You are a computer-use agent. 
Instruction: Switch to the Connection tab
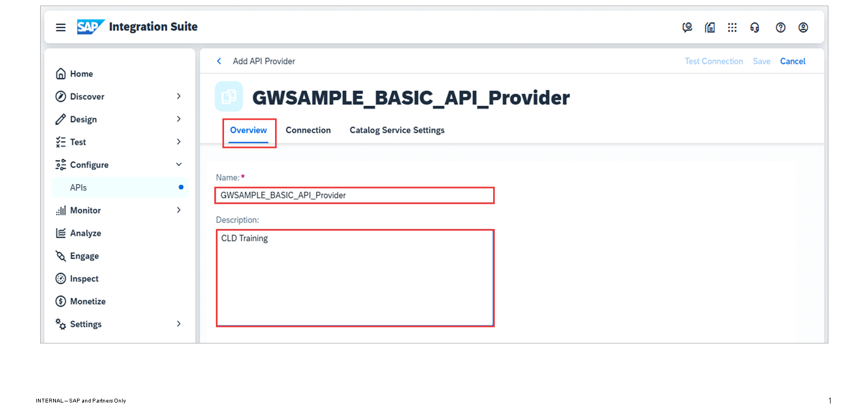click(308, 131)
